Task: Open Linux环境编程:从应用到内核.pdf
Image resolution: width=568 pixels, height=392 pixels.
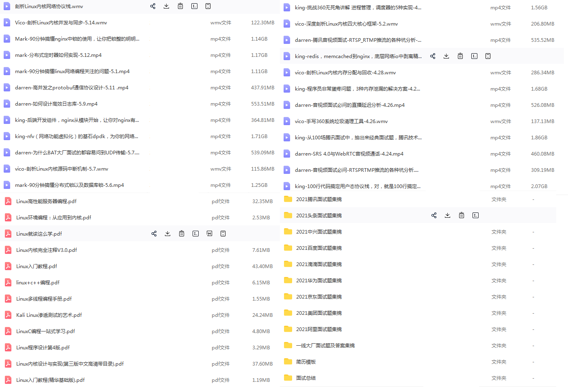Action: (x=54, y=217)
